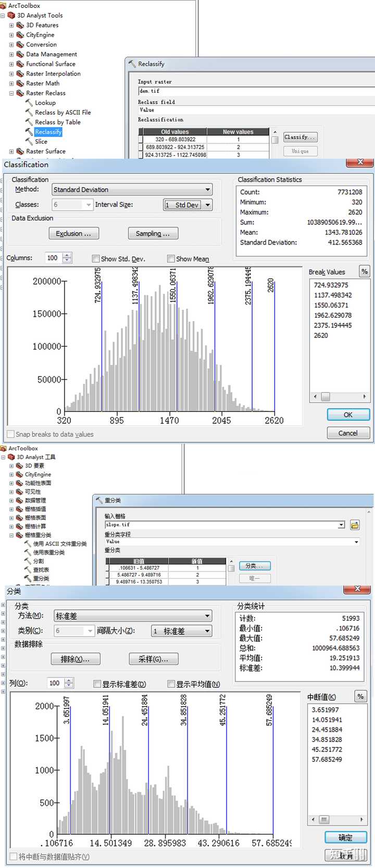
Task: Click the percent button beside 中断值
Action: [x=360, y=696]
